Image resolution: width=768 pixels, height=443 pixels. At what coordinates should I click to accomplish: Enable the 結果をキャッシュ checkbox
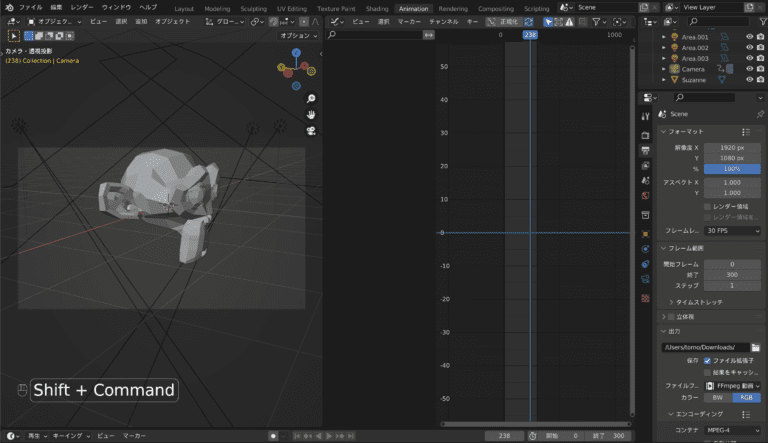click(707, 372)
